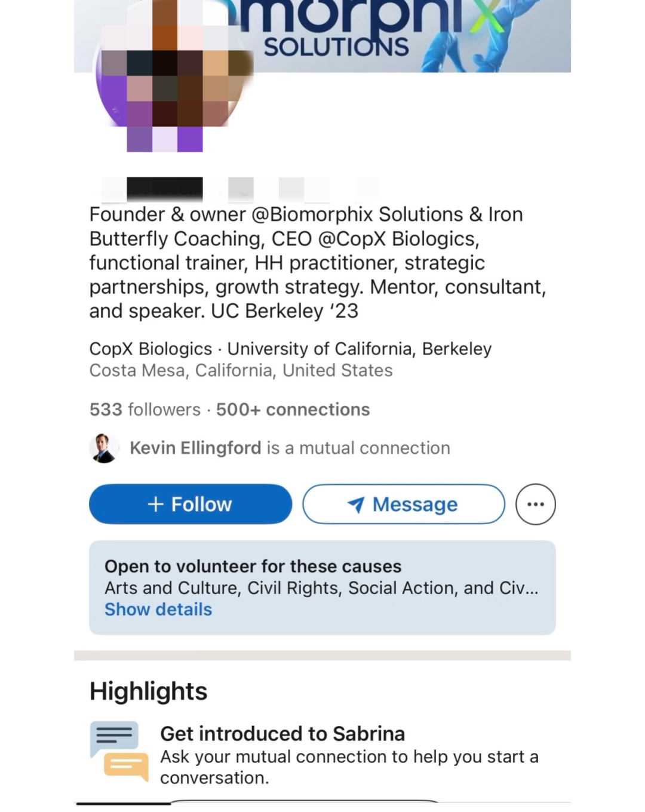Send a message via Message button
Screen dimensions: 645x812
pos(404,505)
